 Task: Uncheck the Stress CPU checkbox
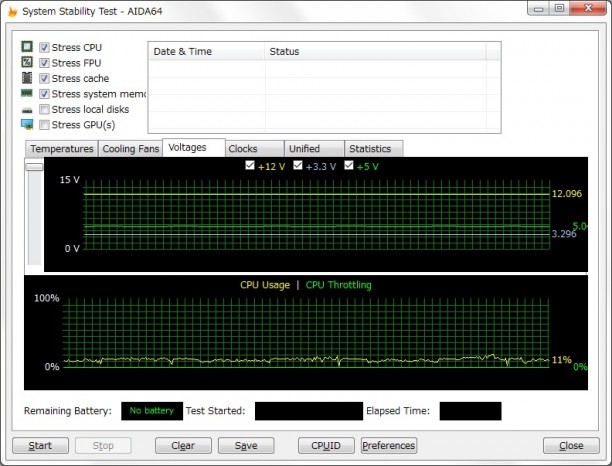44,47
